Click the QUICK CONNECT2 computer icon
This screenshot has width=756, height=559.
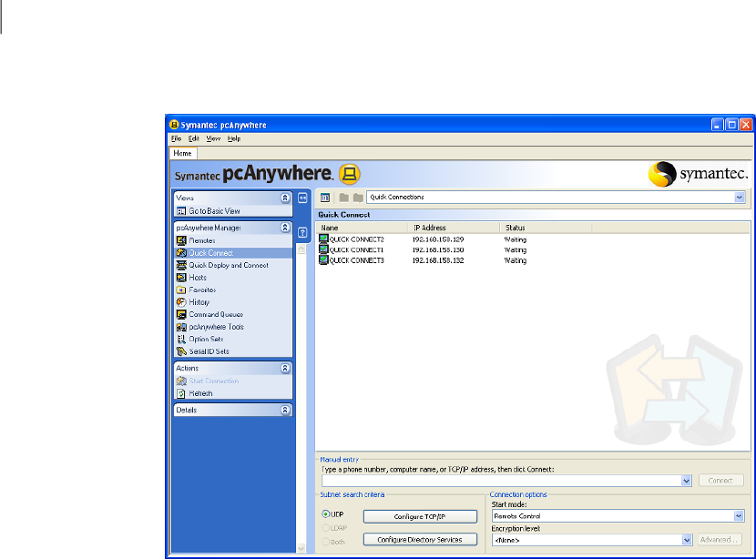click(323, 239)
